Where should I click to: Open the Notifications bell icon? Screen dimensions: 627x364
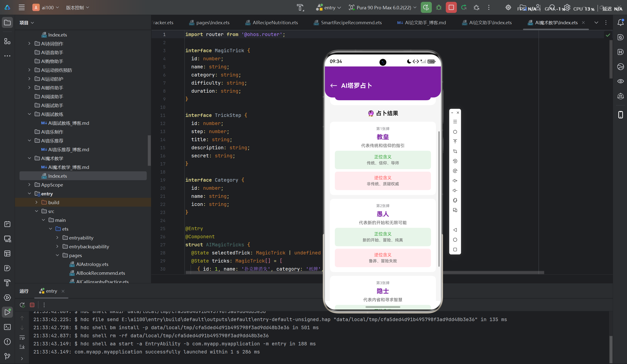[x=621, y=23]
